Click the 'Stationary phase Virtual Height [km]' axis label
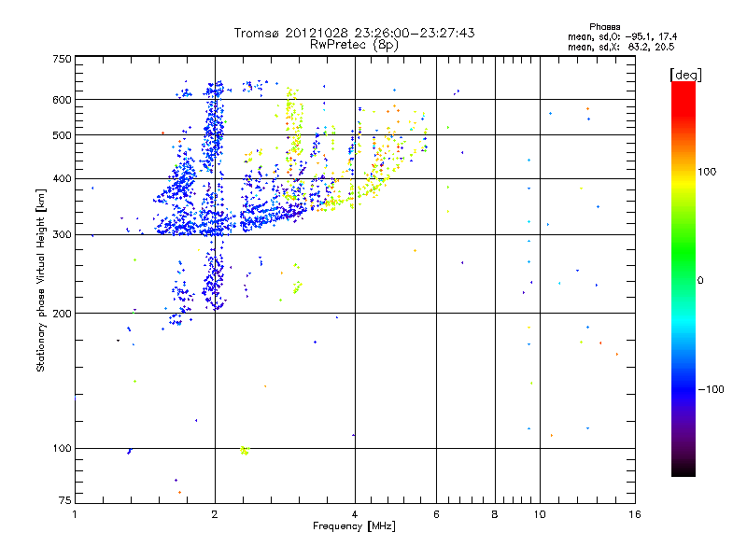Image resolution: width=747 pixels, height=560 pixels. [41, 280]
